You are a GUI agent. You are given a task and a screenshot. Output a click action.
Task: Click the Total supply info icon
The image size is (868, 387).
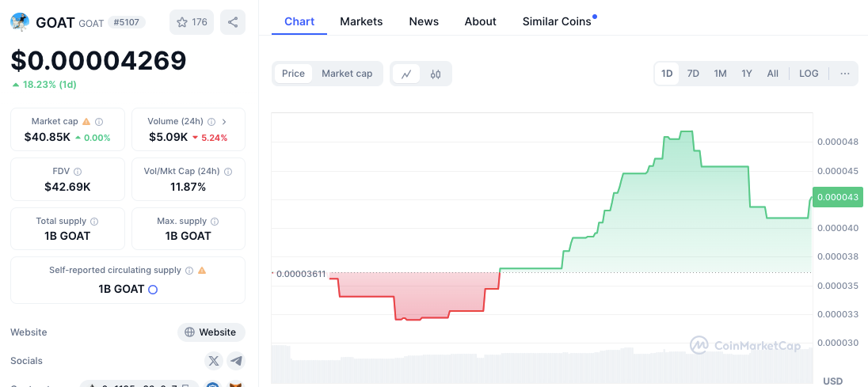[94, 222]
